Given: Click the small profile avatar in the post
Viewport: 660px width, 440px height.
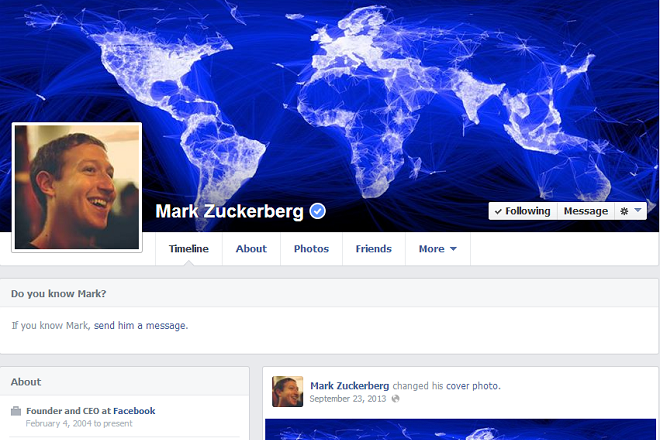Looking at the screenshot, I should pyautogui.click(x=287, y=391).
